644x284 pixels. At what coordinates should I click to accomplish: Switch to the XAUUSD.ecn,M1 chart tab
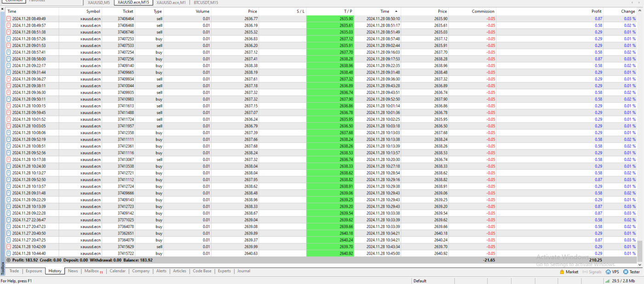click(171, 2)
